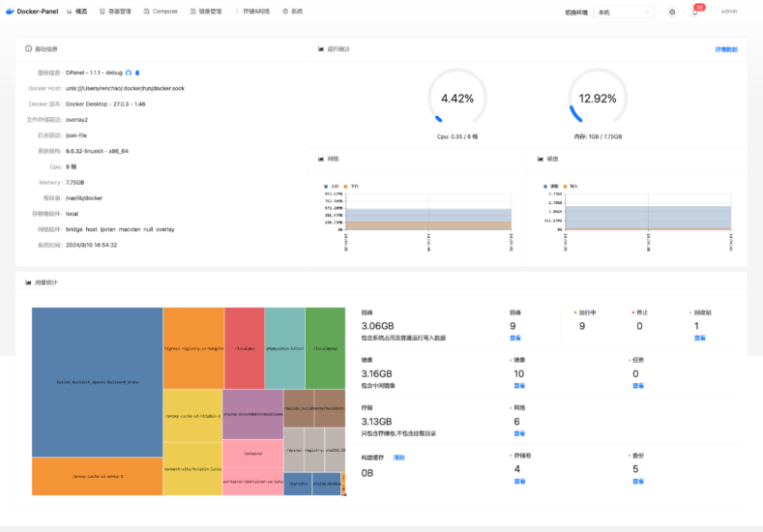This screenshot has width=763, height=532.
Task: Click the 详情数据 link
Action: click(x=725, y=48)
